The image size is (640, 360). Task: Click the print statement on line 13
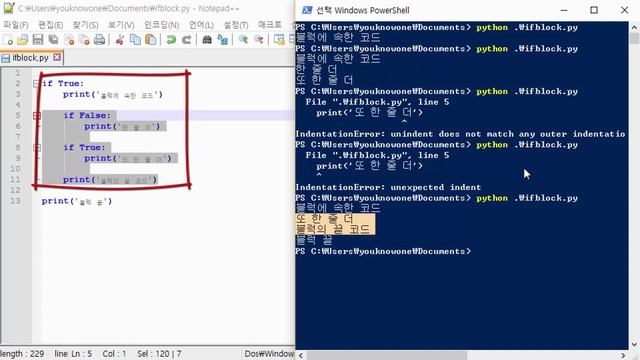click(x=77, y=201)
